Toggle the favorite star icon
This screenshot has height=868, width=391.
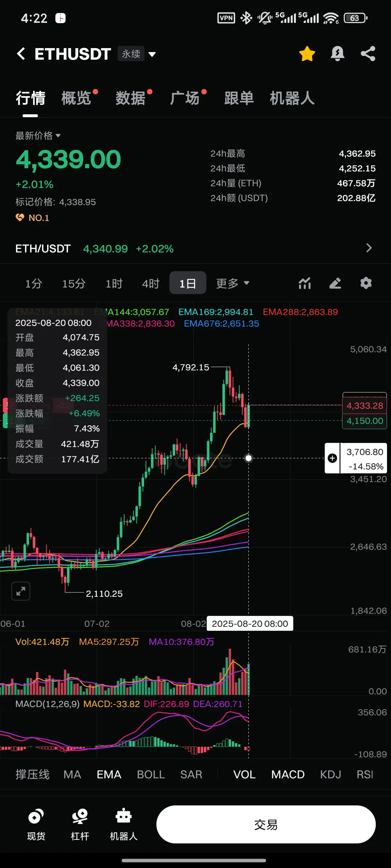pyautogui.click(x=307, y=54)
